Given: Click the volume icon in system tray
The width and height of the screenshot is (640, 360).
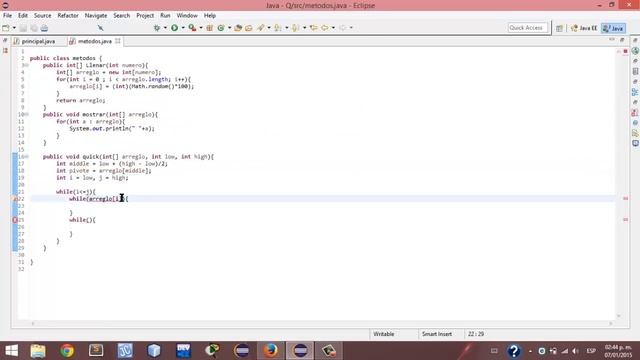Looking at the screenshot, I should [x=575, y=351].
